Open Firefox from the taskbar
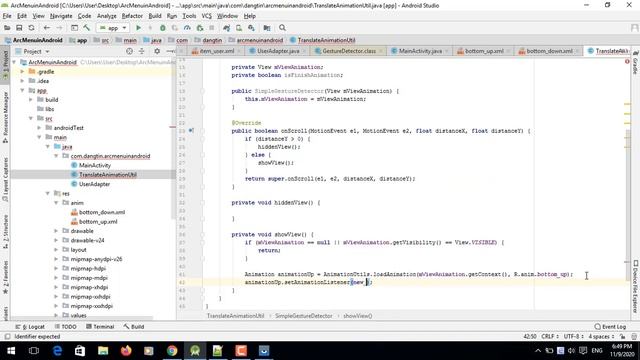The width and height of the screenshot is (640, 360). pos(126,351)
